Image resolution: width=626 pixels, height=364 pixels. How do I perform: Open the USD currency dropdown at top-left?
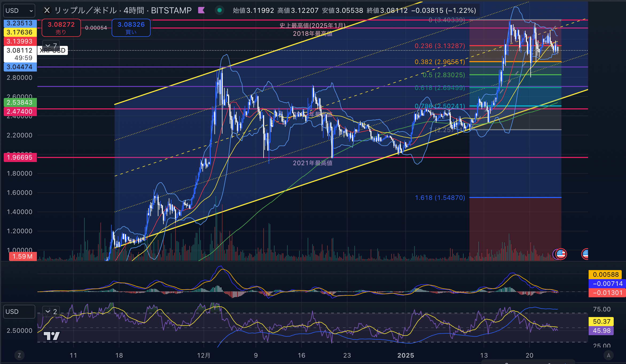pyautogui.click(x=19, y=11)
